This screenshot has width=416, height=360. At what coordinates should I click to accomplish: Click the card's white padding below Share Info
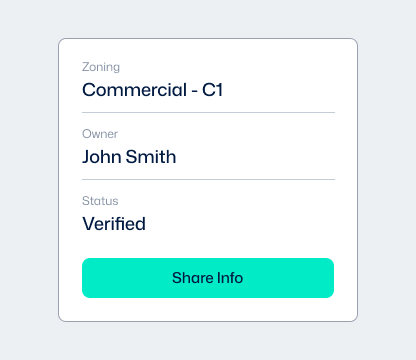click(x=208, y=310)
